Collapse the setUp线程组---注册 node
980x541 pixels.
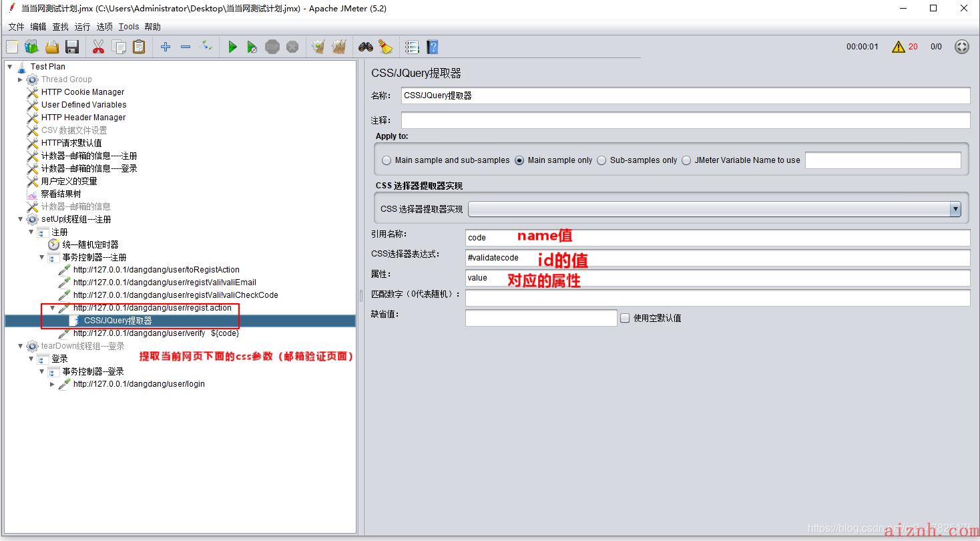pos(20,219)
